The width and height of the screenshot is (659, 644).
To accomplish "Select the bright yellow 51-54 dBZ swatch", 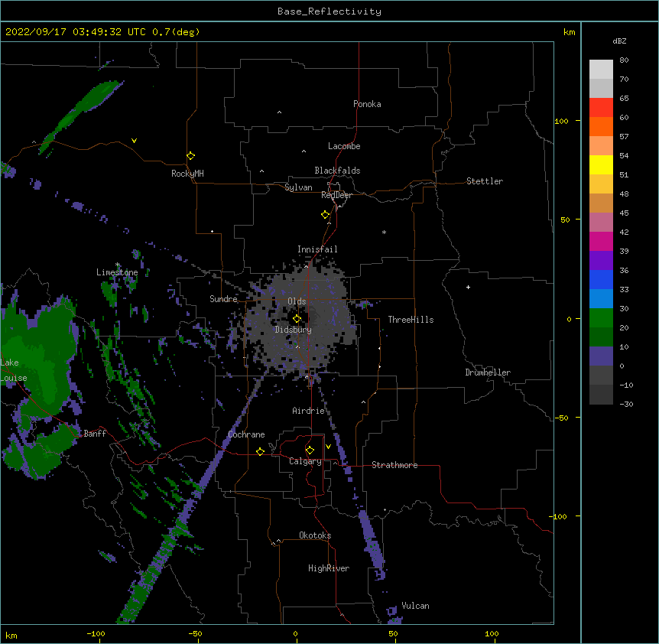I will click(601, 164).
